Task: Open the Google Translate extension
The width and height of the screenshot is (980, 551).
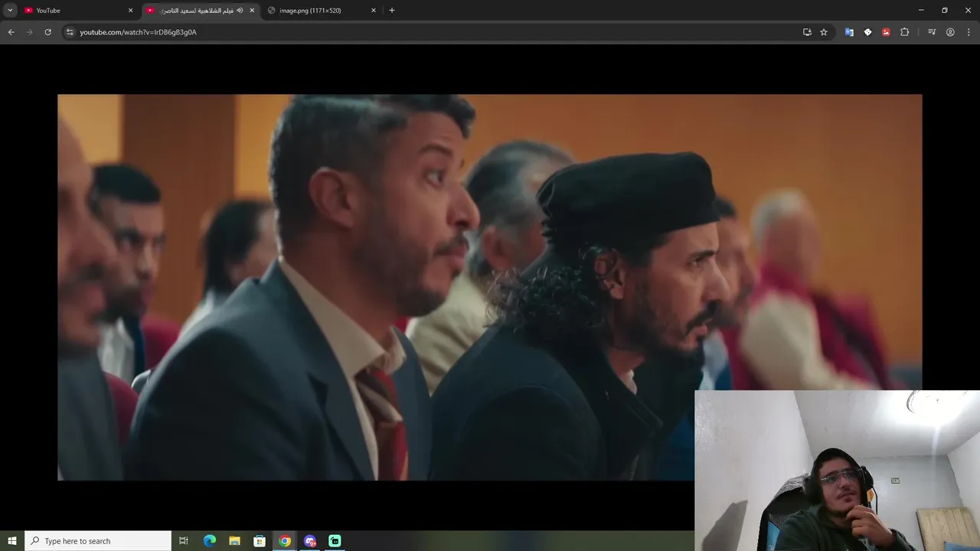Action: 849,32
